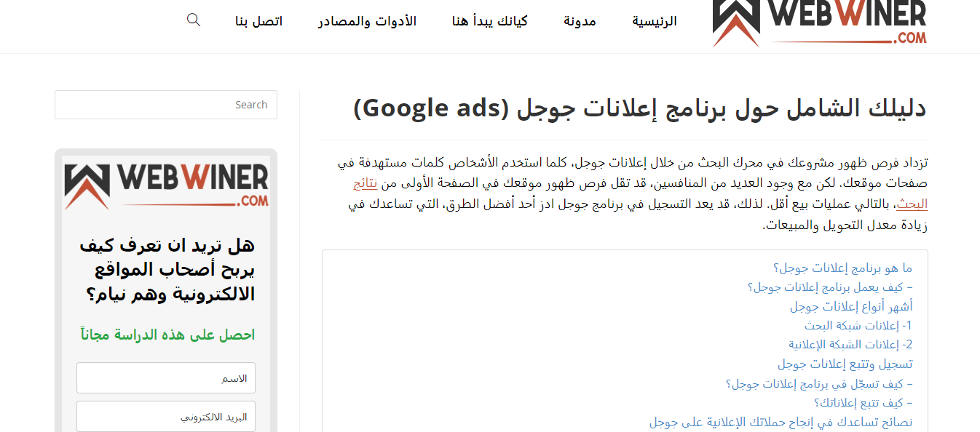The height and width of the screenshot is (432, 980).
Task: Go to كيانك يبدأ هنا page
Action: (490, 21)
